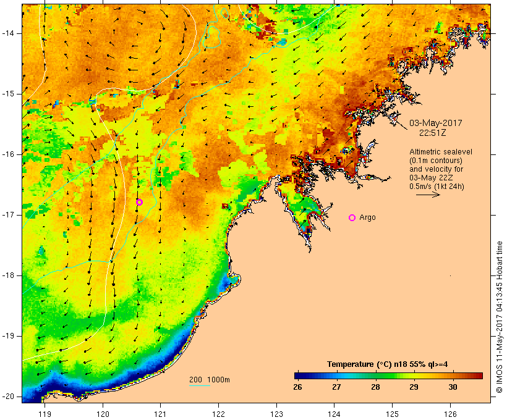507x420 pixels.
Task: Click the colorbar tick label '26'
Action: [297, 387]
